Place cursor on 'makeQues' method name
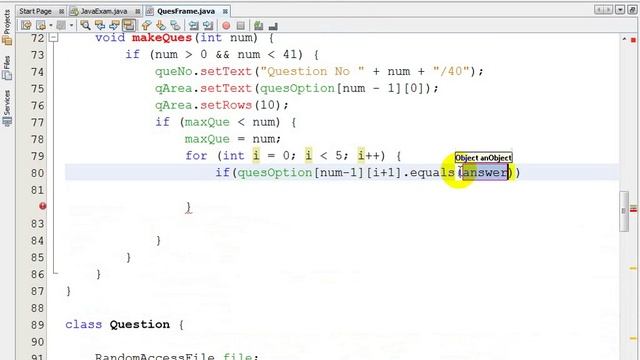 (x=162, y=38)
